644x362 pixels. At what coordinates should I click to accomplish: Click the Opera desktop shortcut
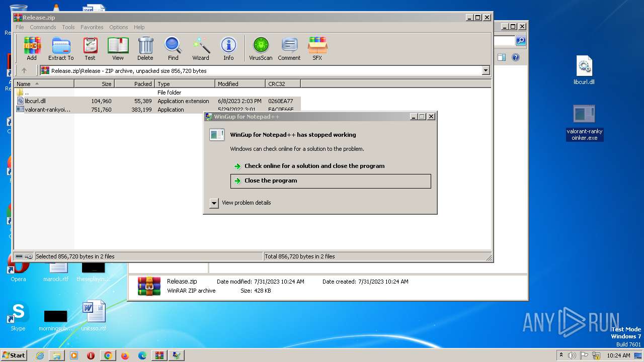click(18, 269)
